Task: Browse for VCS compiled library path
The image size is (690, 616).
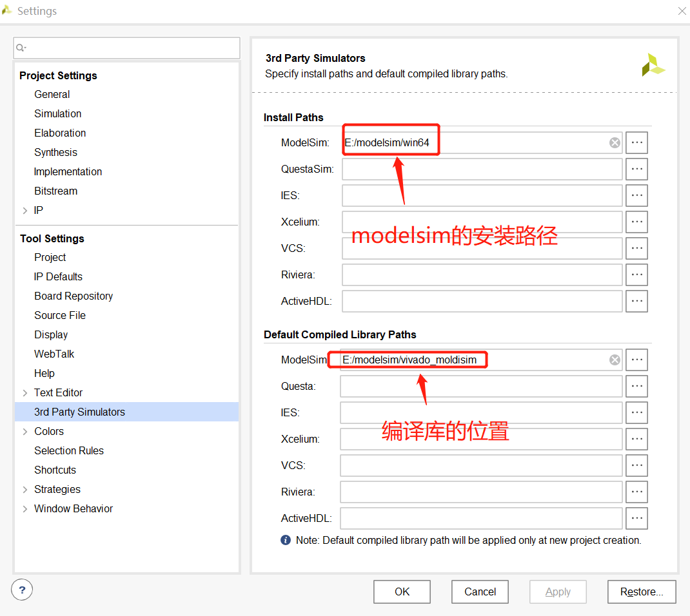Action: [636, 465]
